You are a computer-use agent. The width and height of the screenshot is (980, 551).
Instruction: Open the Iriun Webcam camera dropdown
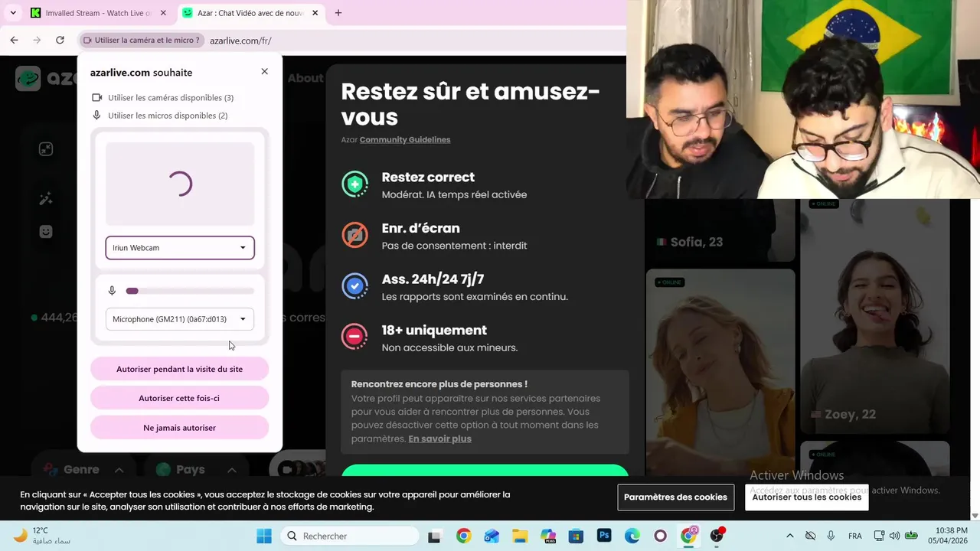[x=180, y=248]
